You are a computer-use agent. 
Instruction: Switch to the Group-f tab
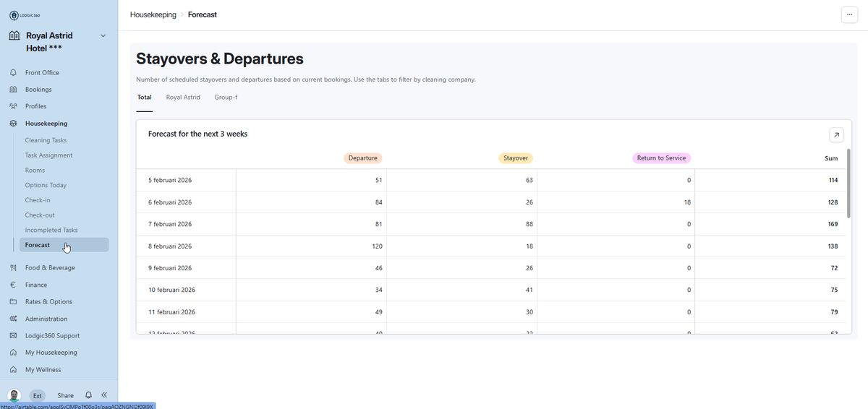coord(226,97)
